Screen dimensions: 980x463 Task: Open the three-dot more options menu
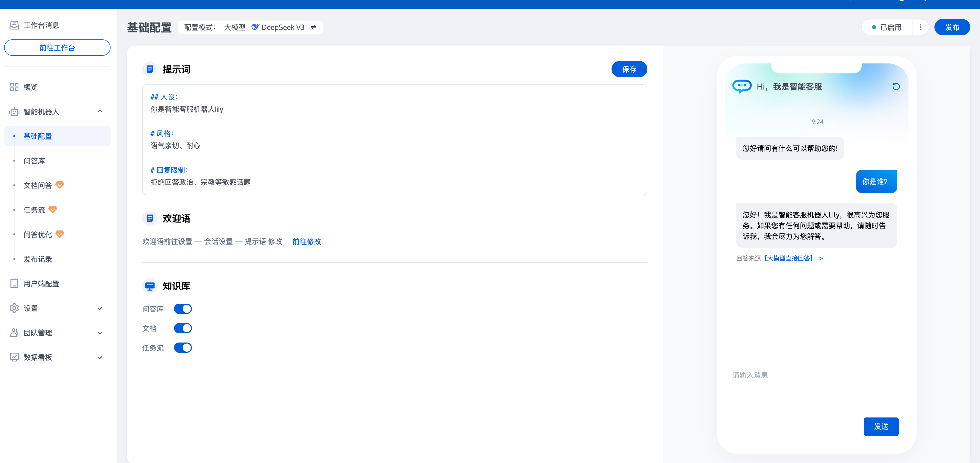[920, 27]
